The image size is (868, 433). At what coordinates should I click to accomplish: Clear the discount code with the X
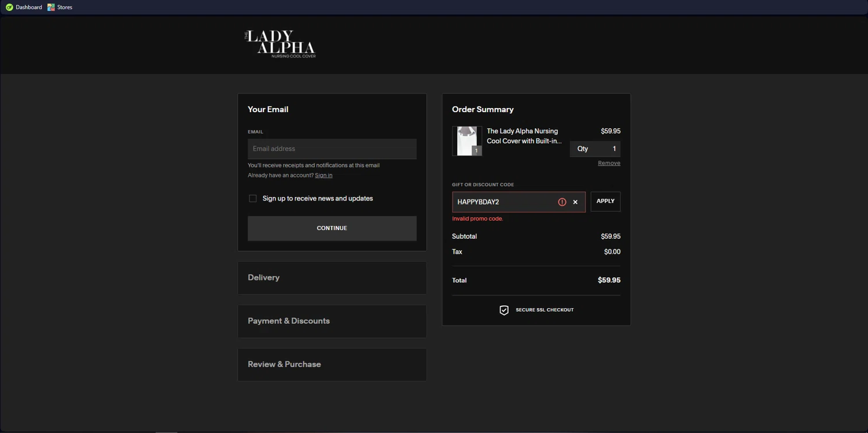[x=575, y=202]
